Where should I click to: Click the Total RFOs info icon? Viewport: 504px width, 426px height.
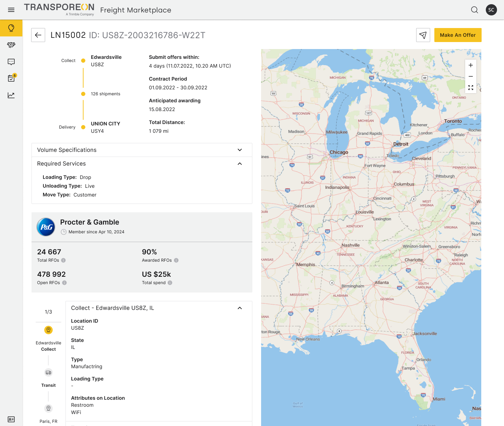click(x=63, y=260)
